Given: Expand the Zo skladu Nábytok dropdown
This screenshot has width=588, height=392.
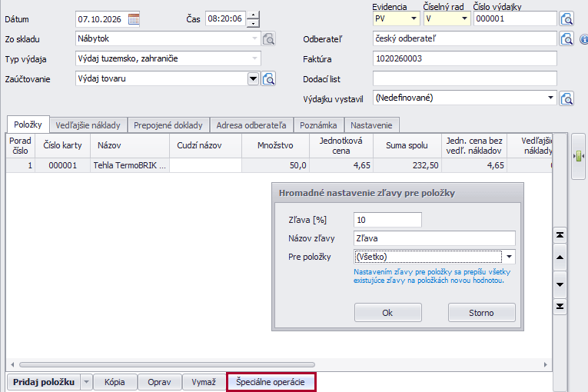Looking at the screenshot, I should (x=254, y=38).
